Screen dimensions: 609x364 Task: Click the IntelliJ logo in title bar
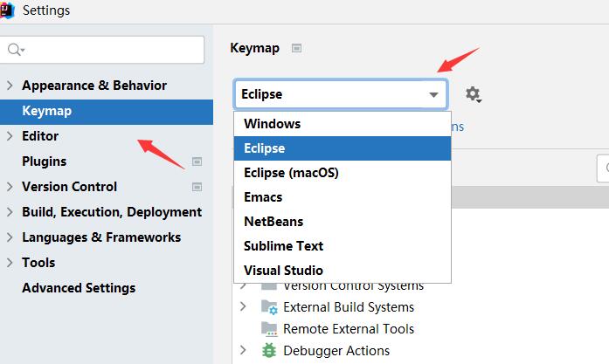pos(7,10)
